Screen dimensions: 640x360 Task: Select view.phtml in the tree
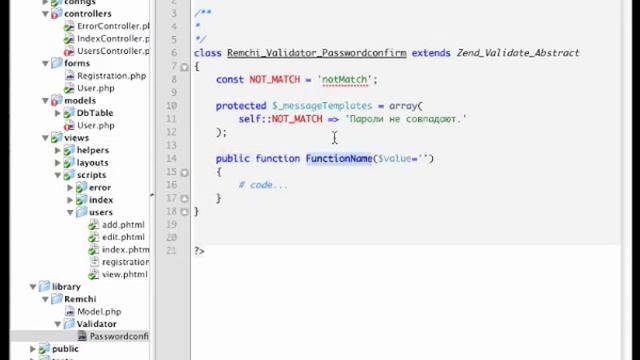click(x=124, y=275)
